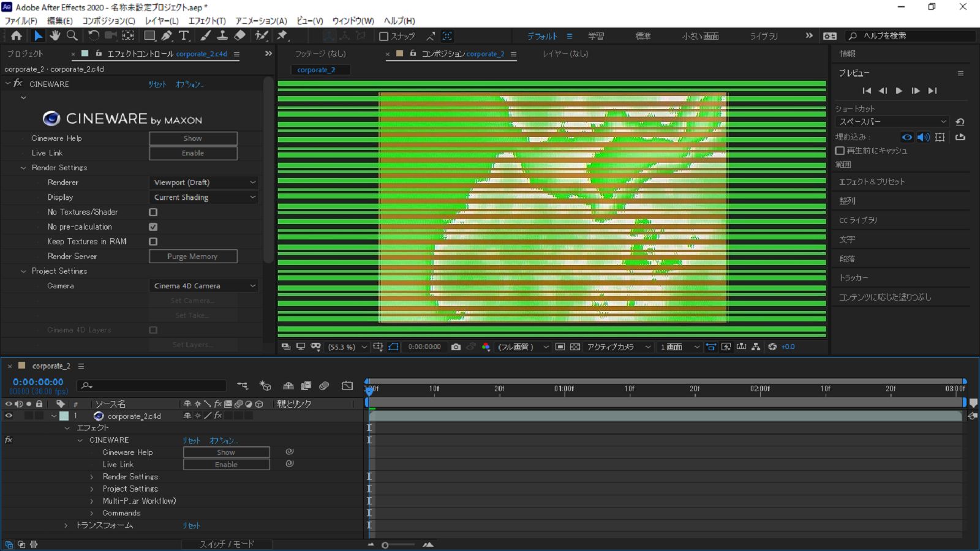This screenshot has height=551, width=980.
Task: Click Live Link Enable button in effect controls
Action: tap(193, 153)
